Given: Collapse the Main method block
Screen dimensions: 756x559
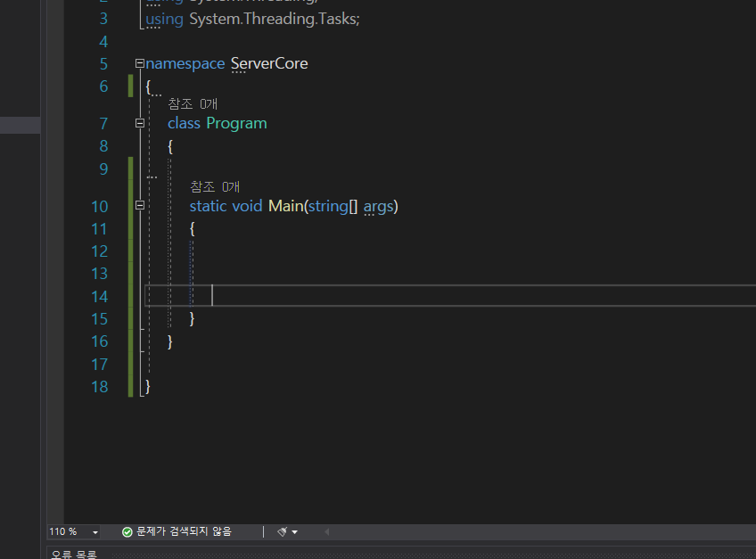Looking at the screenshot, I should pos(140,205).
